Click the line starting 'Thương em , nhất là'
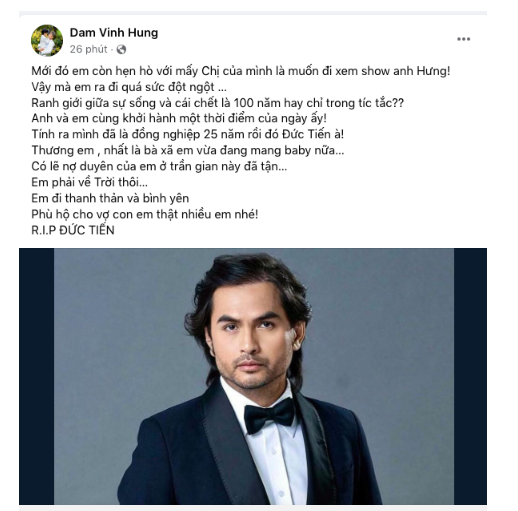 [x=188, y=151]
